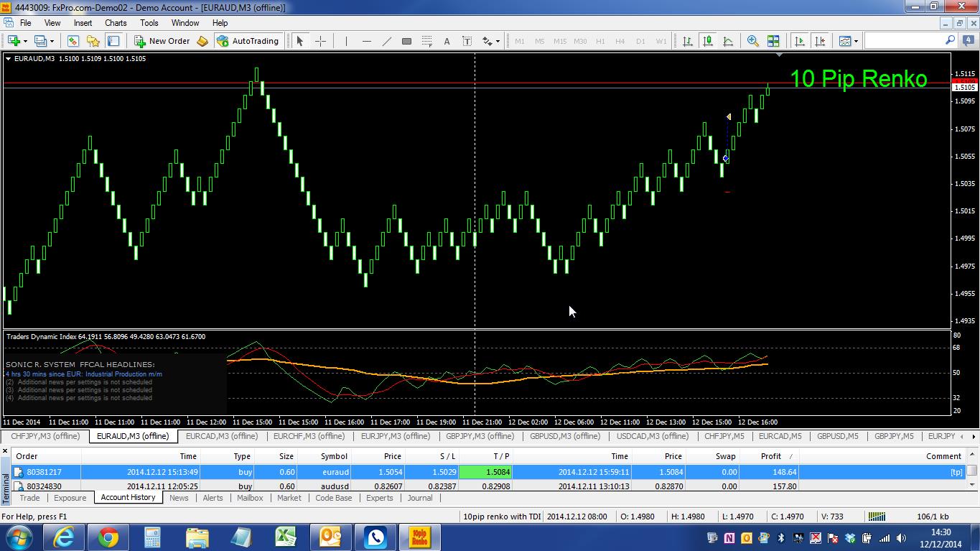Select order 80324830 audusd row
This screenshot has height=551, width=980.
[x=489, y=486]
